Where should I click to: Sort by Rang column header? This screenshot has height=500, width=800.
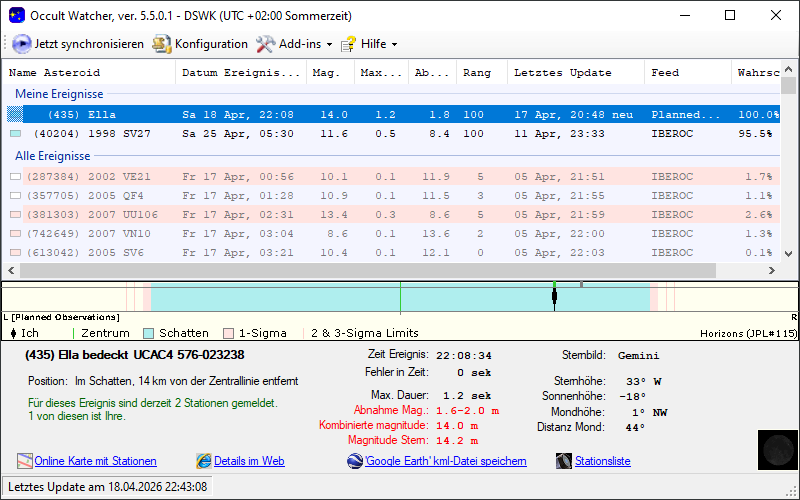(x=482, y=72)
